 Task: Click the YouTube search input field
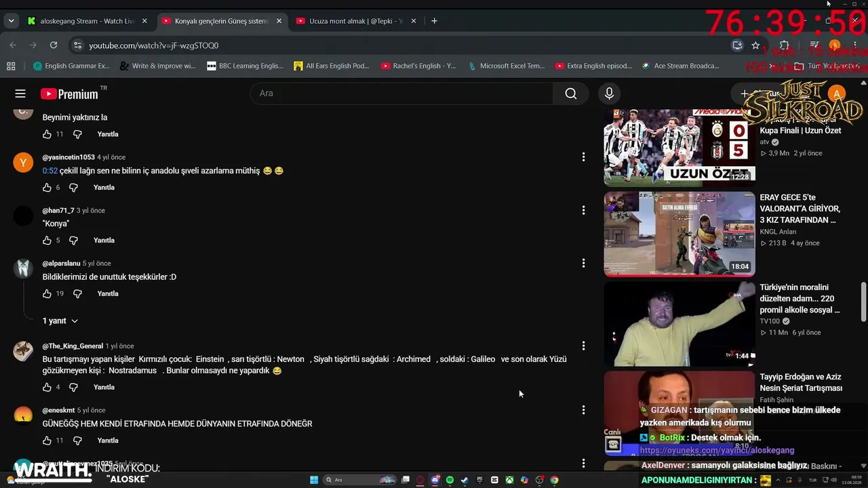coord(401,94)
